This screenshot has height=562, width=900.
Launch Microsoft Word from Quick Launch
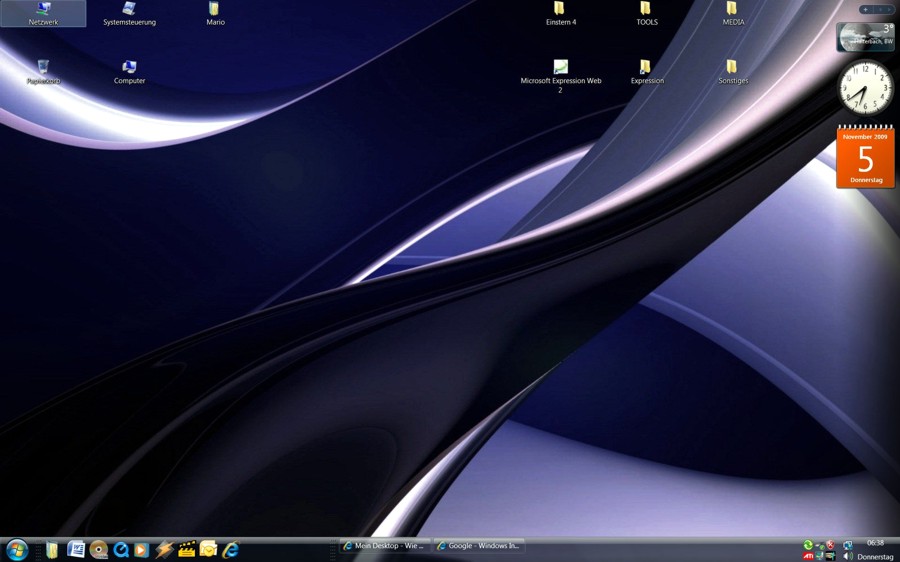tap(76, 549)
